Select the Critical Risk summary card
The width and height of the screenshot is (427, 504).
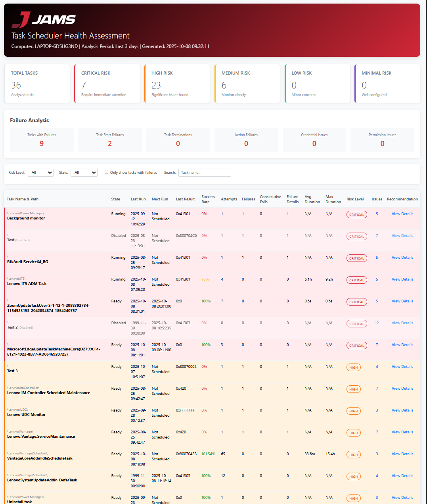point(107,84)
